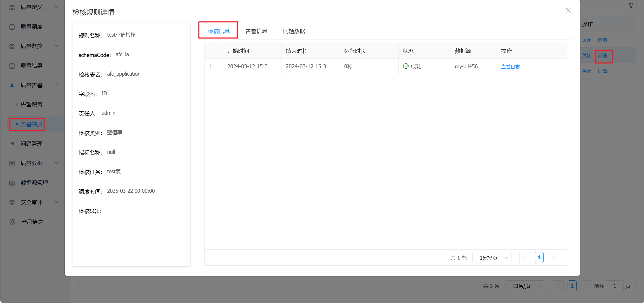Click the 问题管理 list icon

point(12,144)
